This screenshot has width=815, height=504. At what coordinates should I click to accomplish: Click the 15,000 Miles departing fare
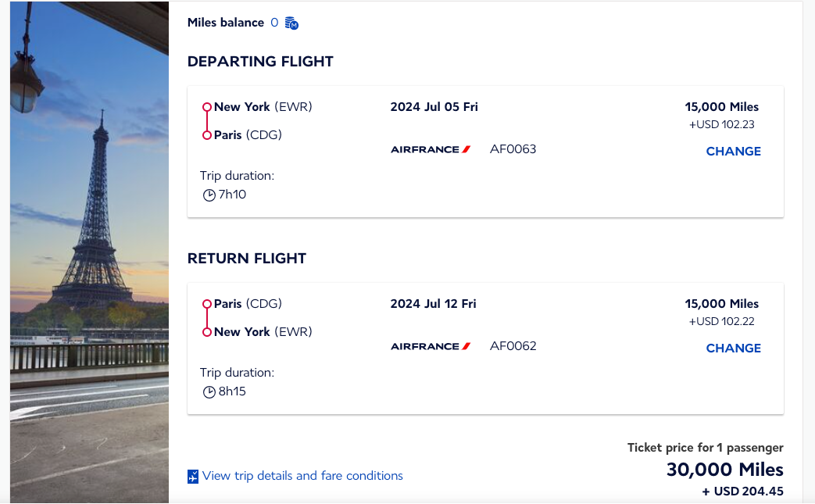(x=720, y=106)
